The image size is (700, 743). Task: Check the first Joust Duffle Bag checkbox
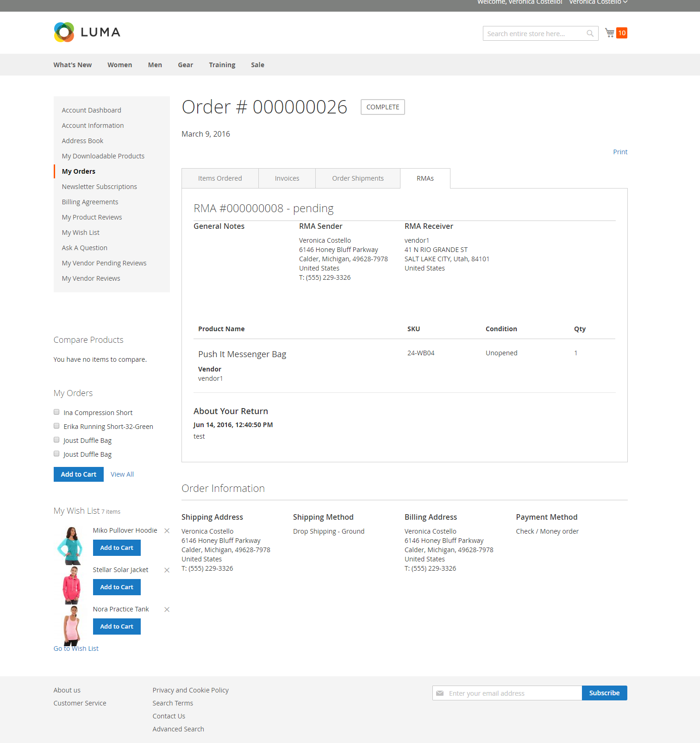pyautogui.click(x=56, y=440)
